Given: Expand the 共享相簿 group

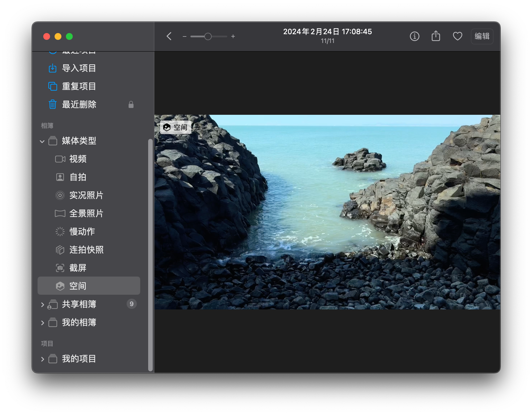Looking at the screenshot, I should tap(42, 304).
